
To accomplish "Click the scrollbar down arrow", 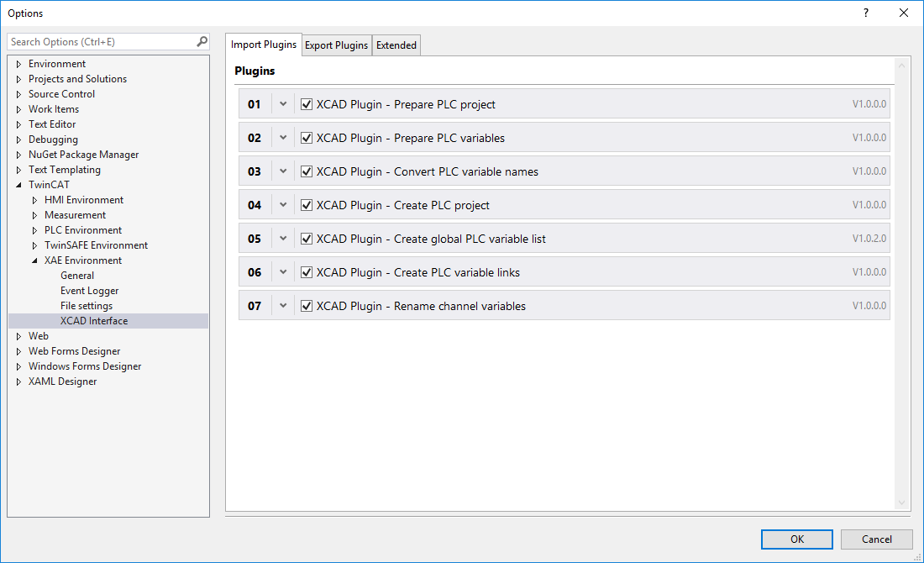I will tap(901, 502).
